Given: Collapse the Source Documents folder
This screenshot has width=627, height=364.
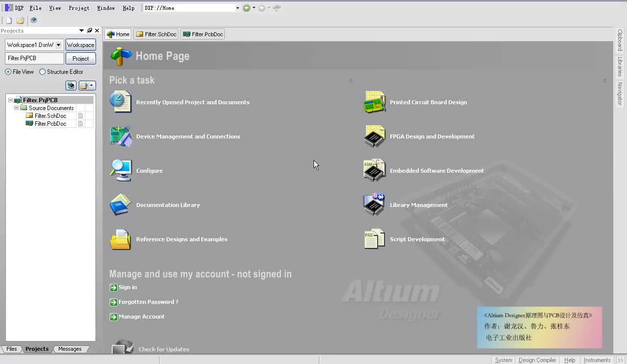Looking at the screenshot, I should pyautogui.click(x=16, y=108).
